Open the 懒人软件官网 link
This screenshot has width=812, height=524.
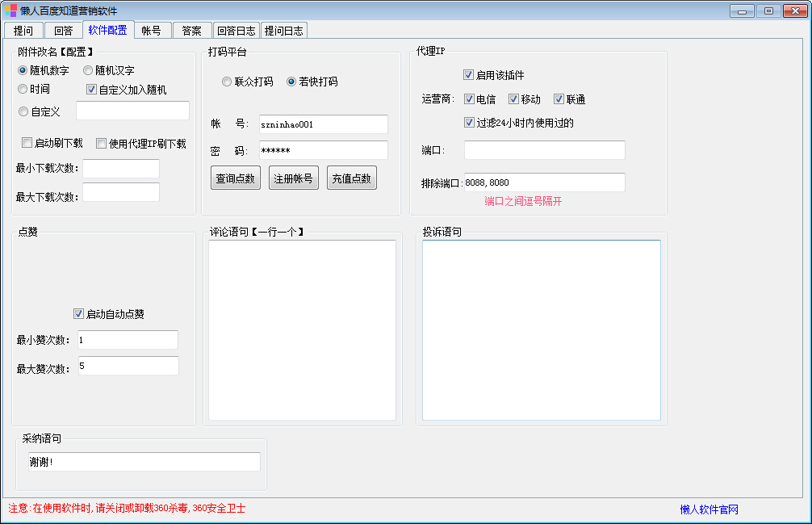709,509
